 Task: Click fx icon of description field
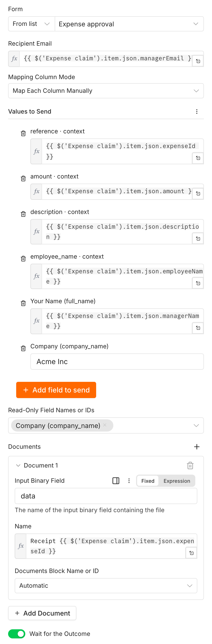pos(36,231)
